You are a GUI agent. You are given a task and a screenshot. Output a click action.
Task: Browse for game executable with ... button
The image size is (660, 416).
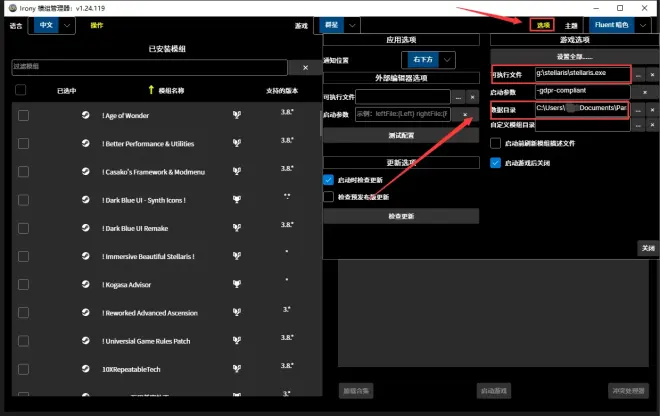click(x=639, y=74)
